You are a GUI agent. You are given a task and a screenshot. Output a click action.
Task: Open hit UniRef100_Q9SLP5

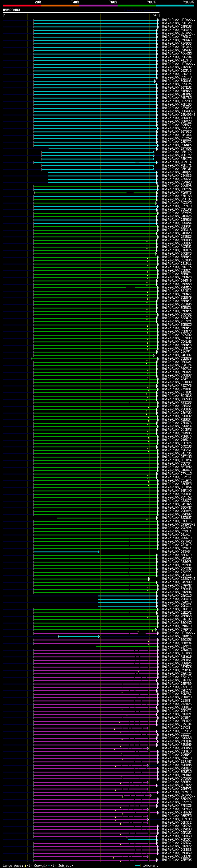177,84
